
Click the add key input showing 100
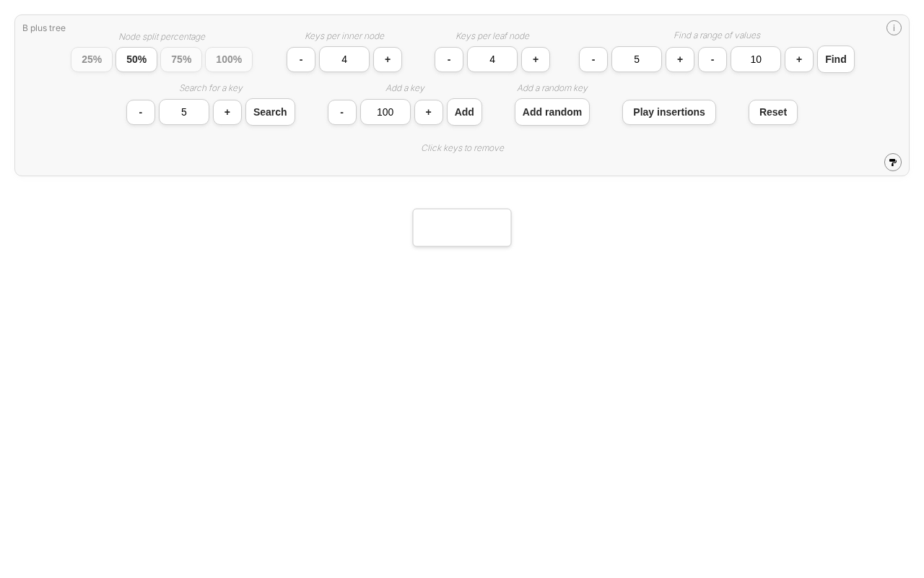coord(385,112)
